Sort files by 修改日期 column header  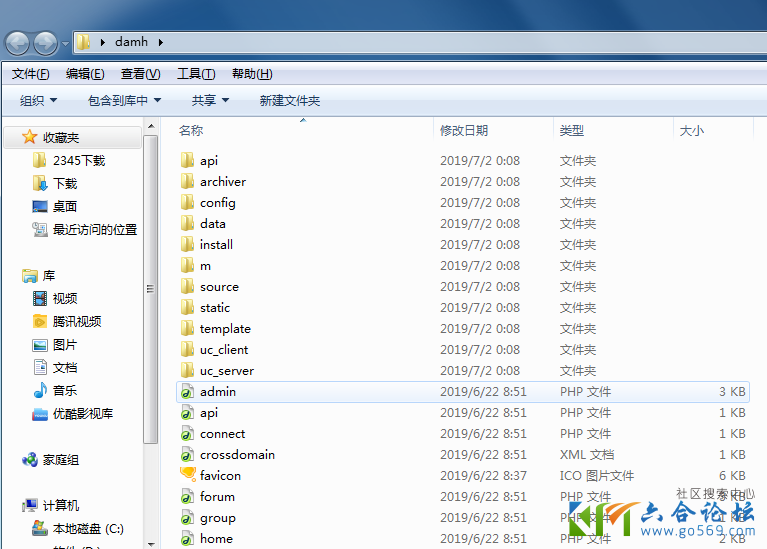tap(464, 131)
